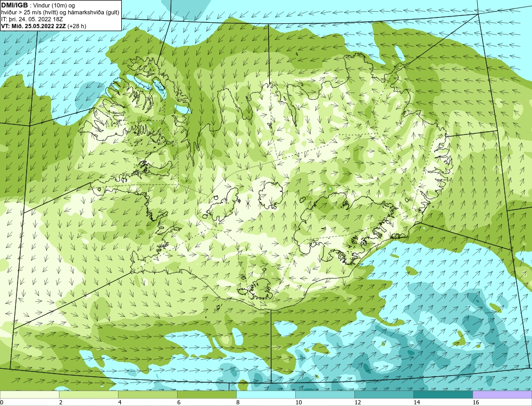The width and height of the screenshot is (532, 406).
Task: Click the legend value label '0'
Action: (x=2, y=402)
